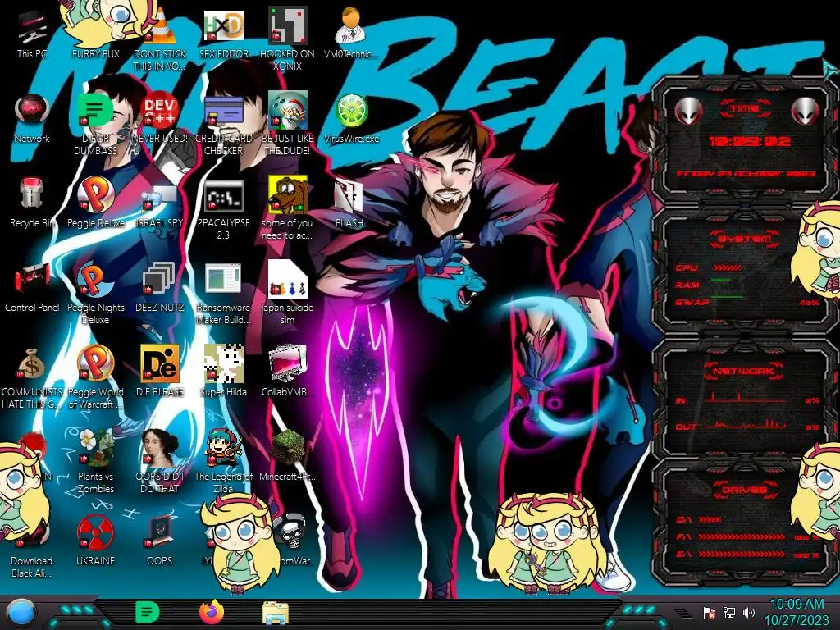
Task: Open the 2PACALYPSE 2.3 console icon
Action: coord(223,209)
